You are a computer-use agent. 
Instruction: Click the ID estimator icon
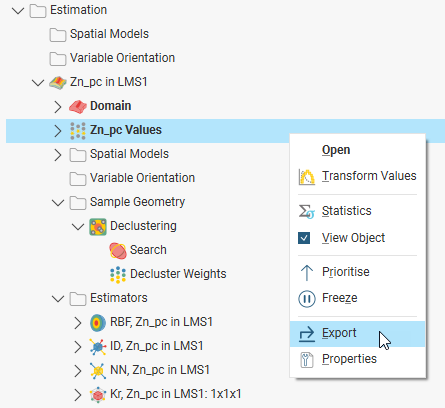[98, 346]
